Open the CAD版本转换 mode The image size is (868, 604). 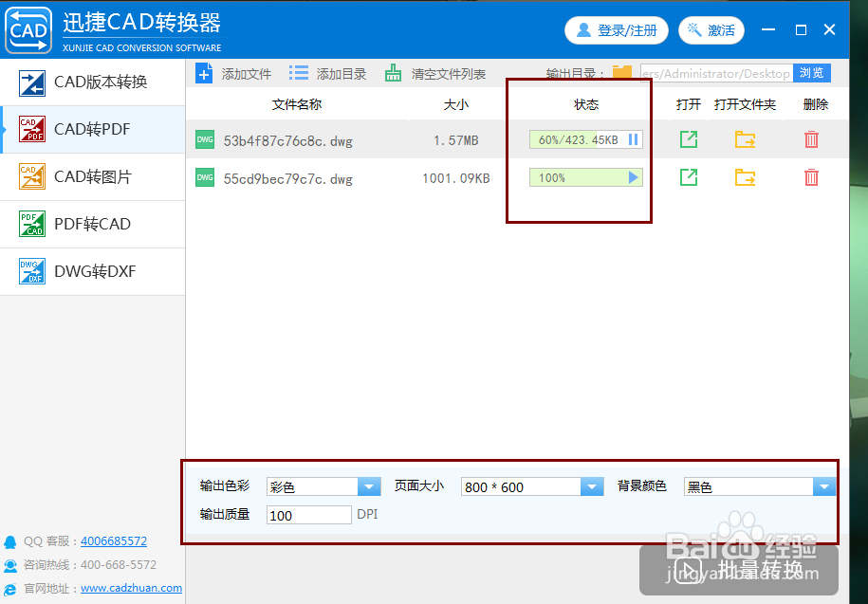(x=92, y=82)
